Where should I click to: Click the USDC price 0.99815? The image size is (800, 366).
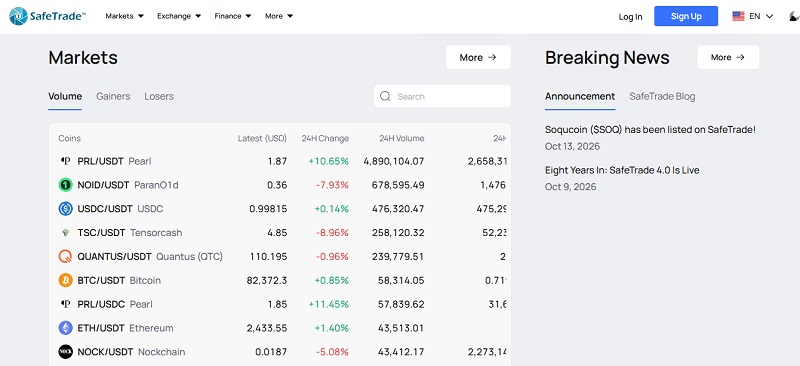pos(268,209)
